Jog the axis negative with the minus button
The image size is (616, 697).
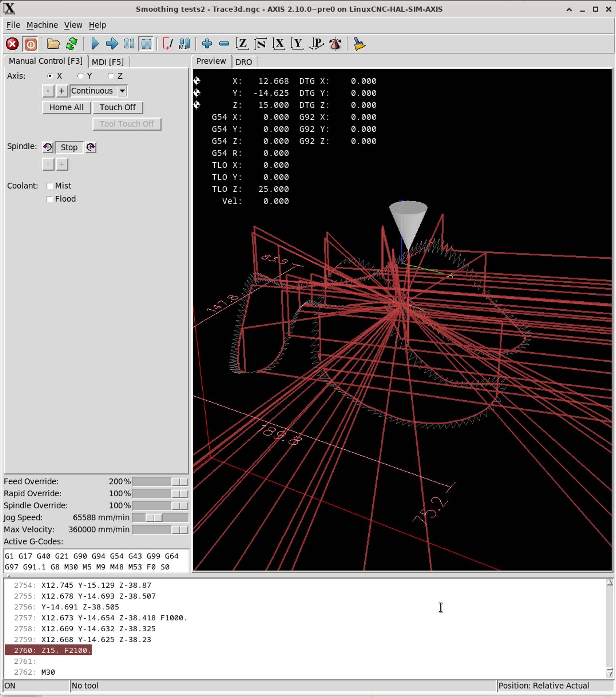click(48, 91)
